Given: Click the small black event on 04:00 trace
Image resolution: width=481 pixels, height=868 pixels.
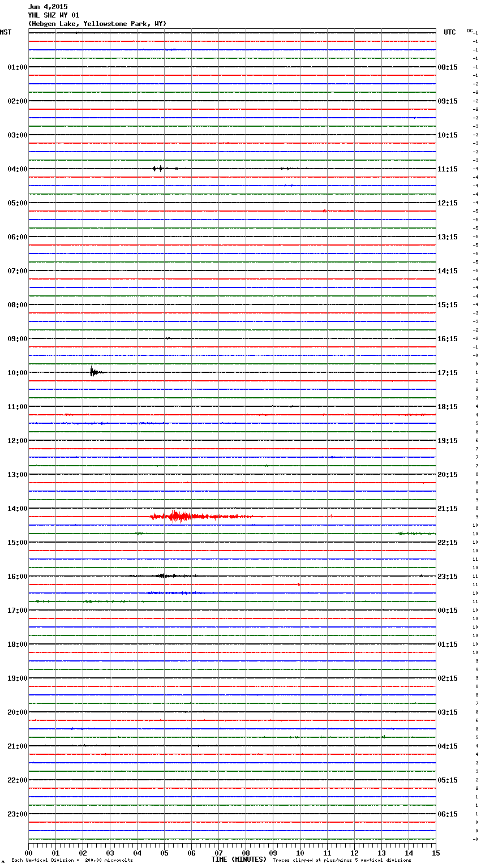Looking at the screenshot, I should pos(158,168).
